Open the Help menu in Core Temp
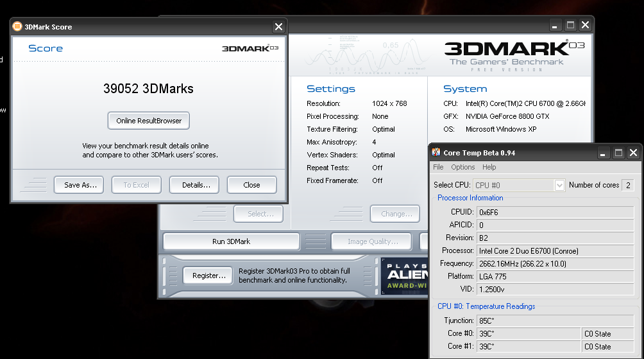The width and height of the screenshot is (644, 359). click(489, 167)
